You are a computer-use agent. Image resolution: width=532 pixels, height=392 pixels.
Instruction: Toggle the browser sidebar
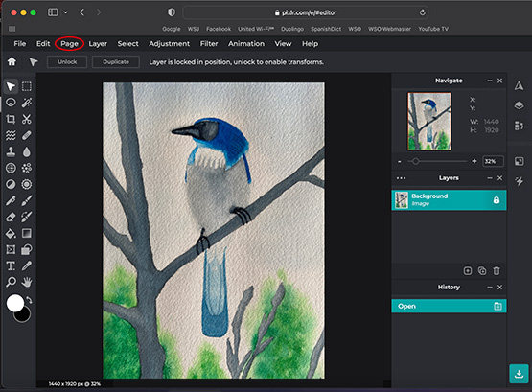(x=53, y=12)
